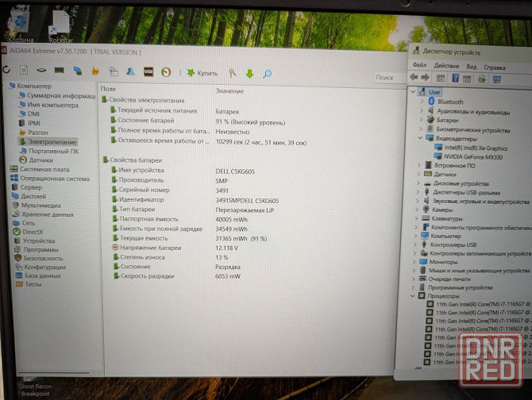This screenshot has height=400, width=532.
Task: Open Справка menu in Диспетчер устройств
Action: [495, 67]
